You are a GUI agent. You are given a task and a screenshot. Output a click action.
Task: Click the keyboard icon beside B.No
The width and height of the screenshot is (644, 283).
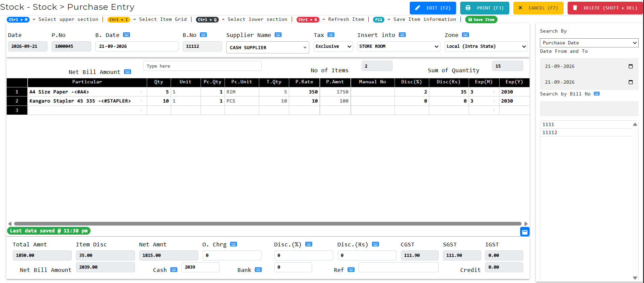pyautogui.click(x=203, y=35)
